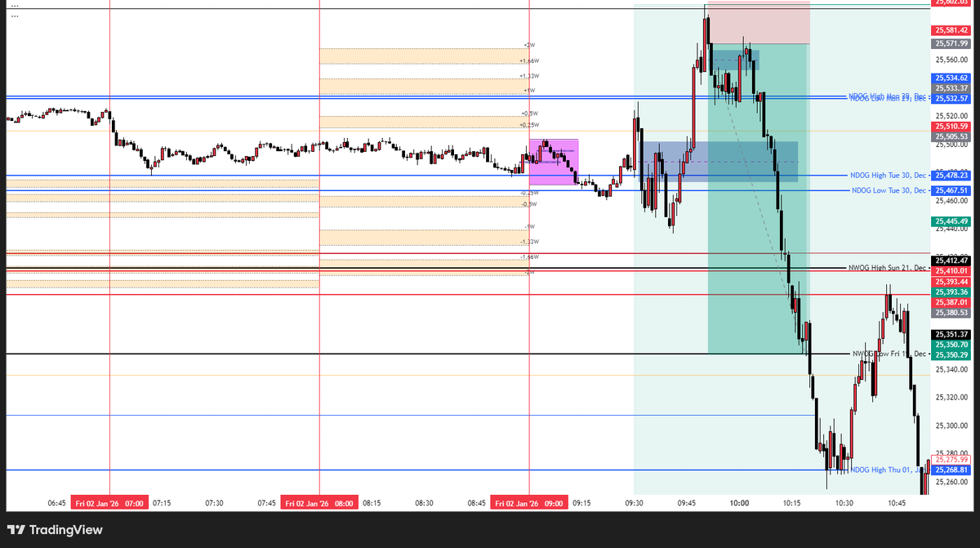Click the 09:30 time axis label
This screenshot has height=548, width=980.
(x=635, y=502)
